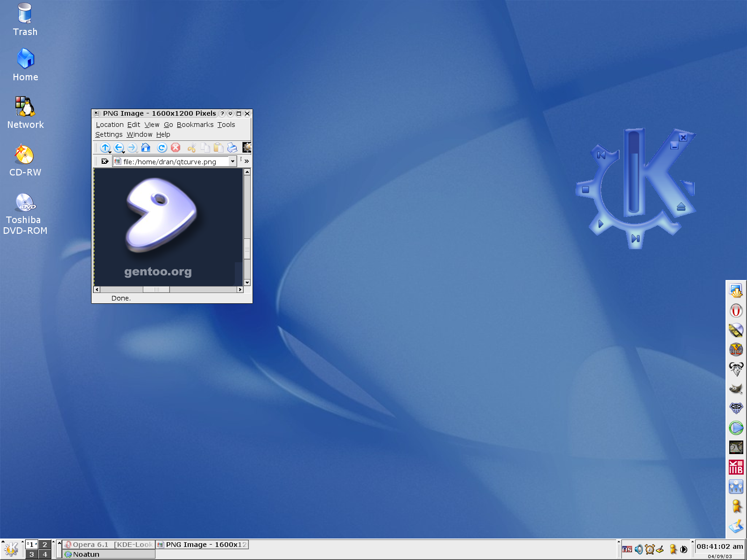747x560 pixels.
Task: Click the Cut scissors icon
Action: 191,148
